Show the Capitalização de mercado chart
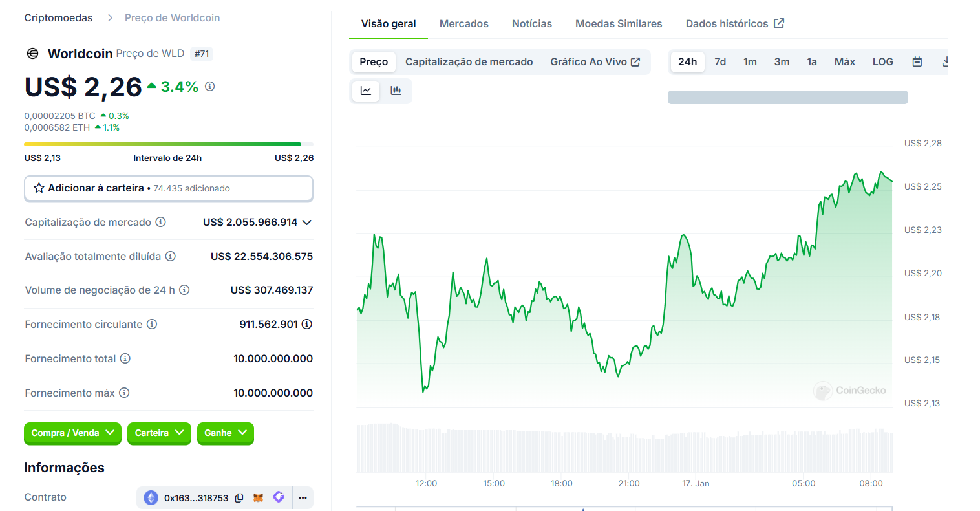Viewport: 980px width, 511px height. click(x=469, y=62)
